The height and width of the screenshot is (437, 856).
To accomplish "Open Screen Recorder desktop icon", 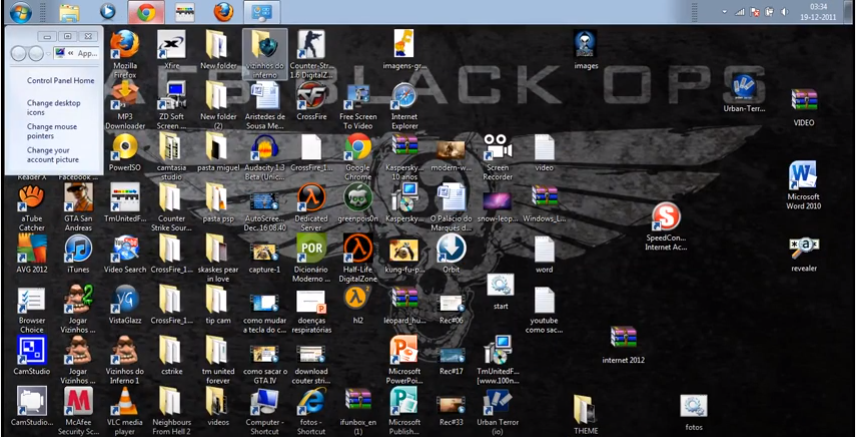I will tap(498, 157).
